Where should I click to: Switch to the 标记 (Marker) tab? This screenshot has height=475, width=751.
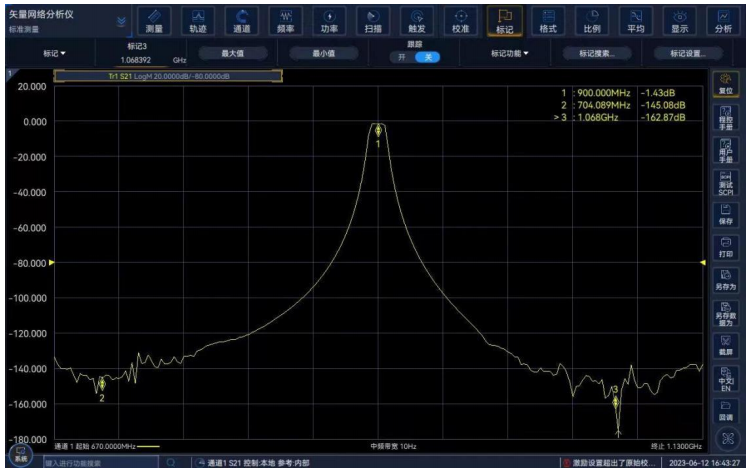click(x=503, y=19)
